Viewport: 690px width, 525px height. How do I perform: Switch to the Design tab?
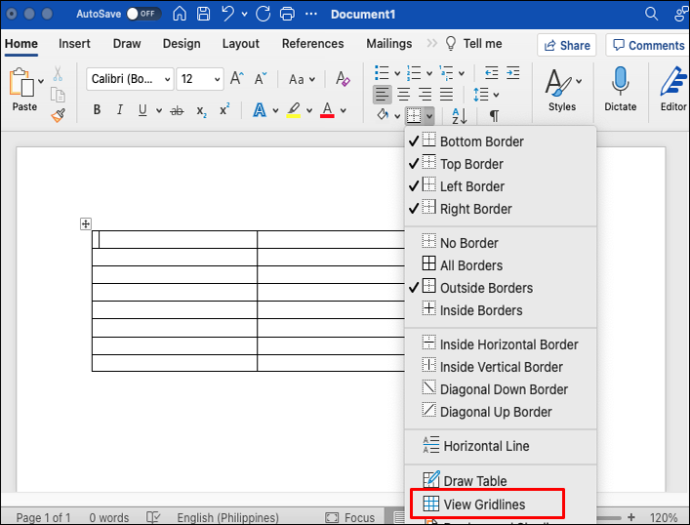[181, 44]
